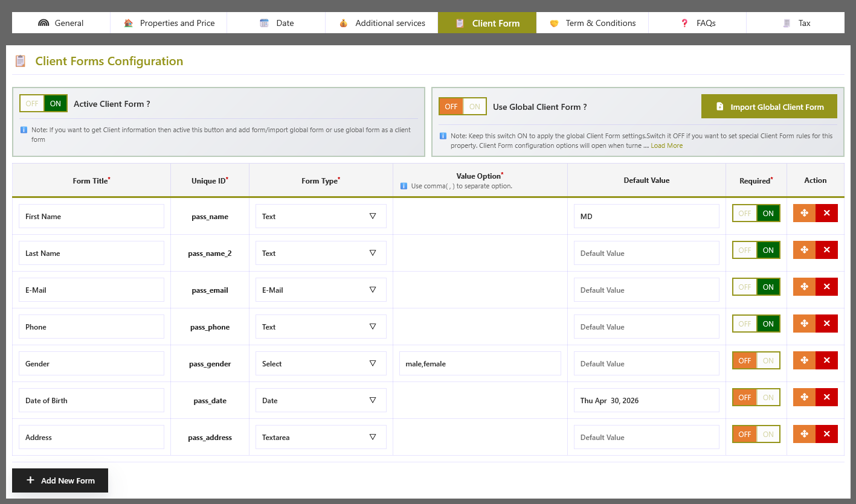856x504 pixels.
Task: Click move icon for E-Mail row
Action: coord(804,287)
